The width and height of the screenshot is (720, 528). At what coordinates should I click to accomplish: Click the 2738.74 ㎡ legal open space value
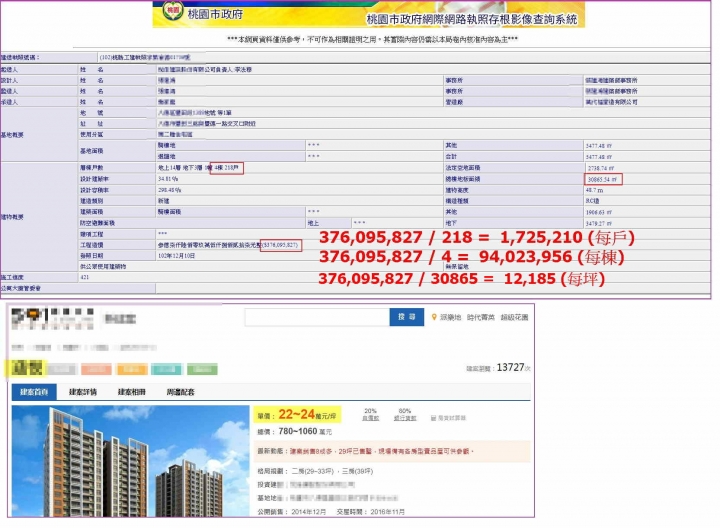601,169
